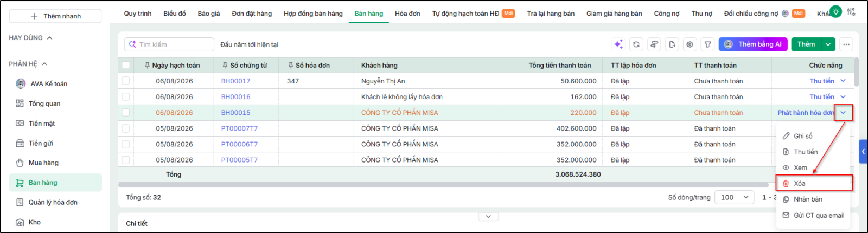
Task: Tick the checkbox for row BH00017
Action: 126,81
